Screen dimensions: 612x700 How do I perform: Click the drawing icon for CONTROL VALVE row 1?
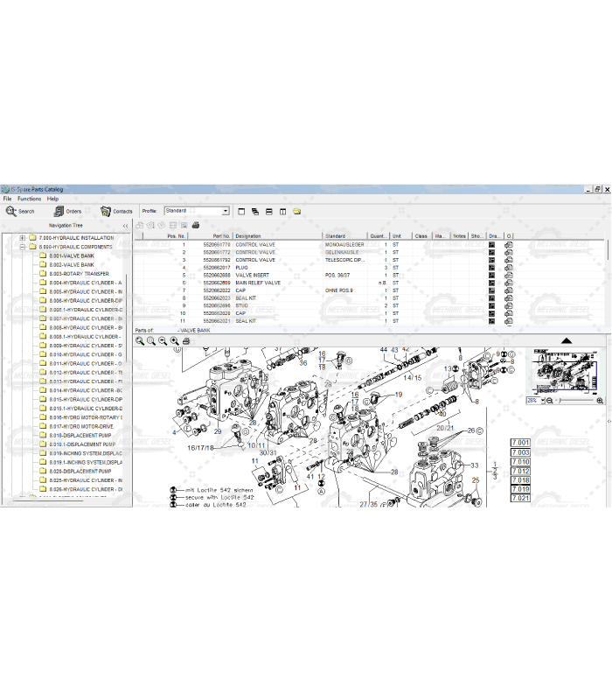pos(492,245)
